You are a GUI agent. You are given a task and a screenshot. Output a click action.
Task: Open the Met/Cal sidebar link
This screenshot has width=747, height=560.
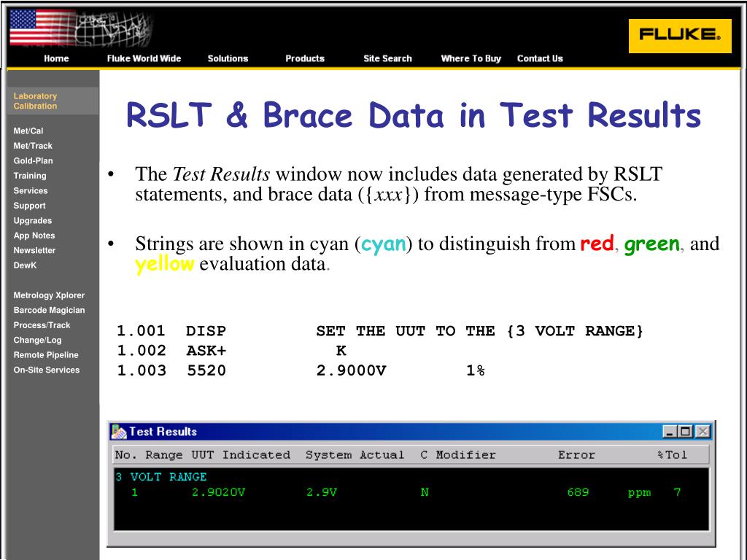click(x=28, y=131)
